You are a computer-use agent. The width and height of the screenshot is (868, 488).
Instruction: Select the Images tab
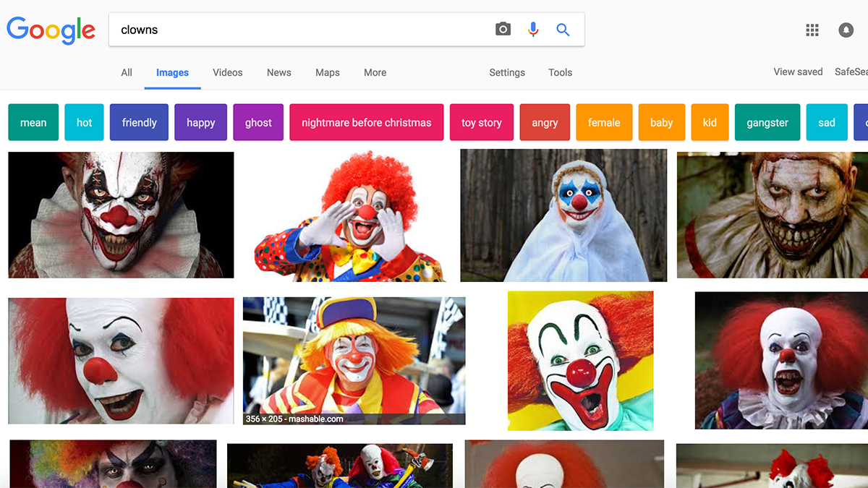(172, 72)
